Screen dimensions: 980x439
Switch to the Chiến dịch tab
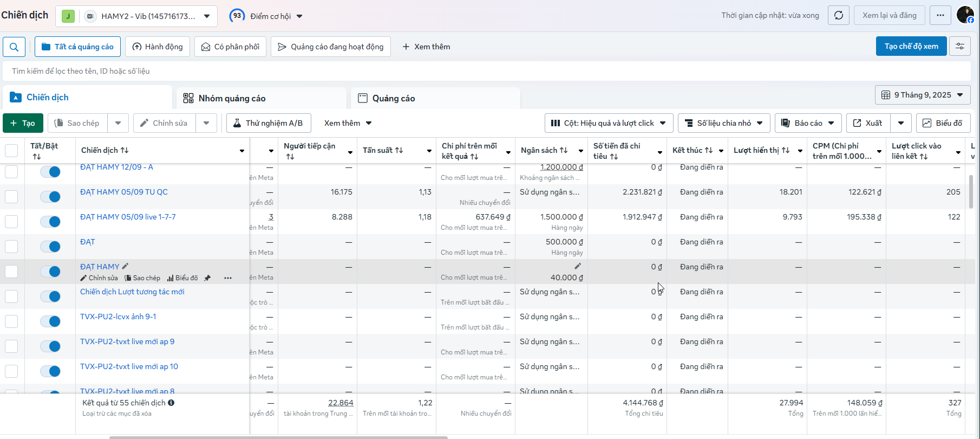88,98
